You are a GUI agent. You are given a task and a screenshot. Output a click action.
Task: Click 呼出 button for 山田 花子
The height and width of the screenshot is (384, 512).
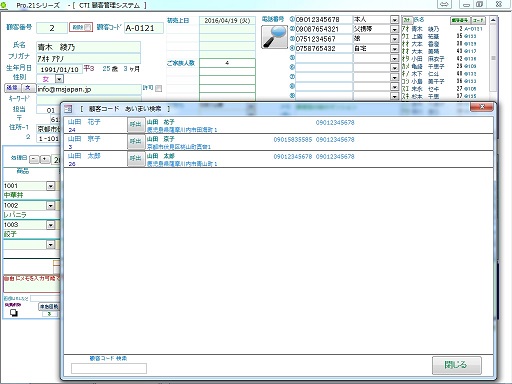[x=136, y=124]
